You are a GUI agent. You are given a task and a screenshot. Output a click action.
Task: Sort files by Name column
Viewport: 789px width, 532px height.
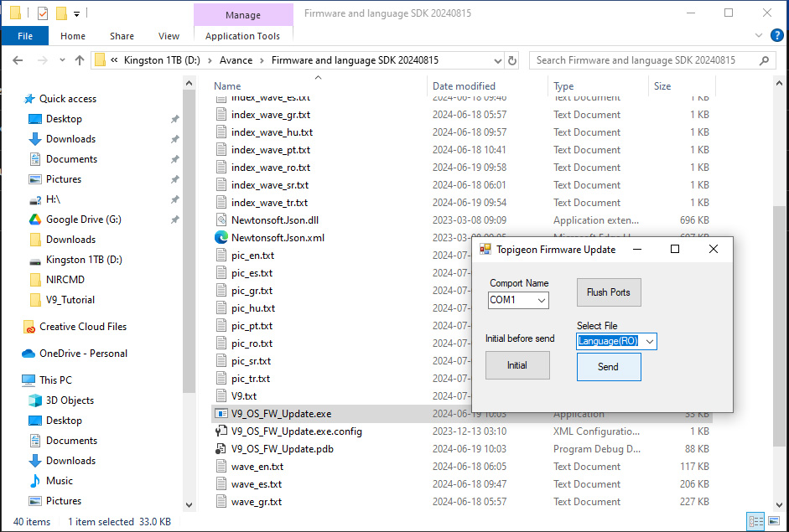[227, 86]
